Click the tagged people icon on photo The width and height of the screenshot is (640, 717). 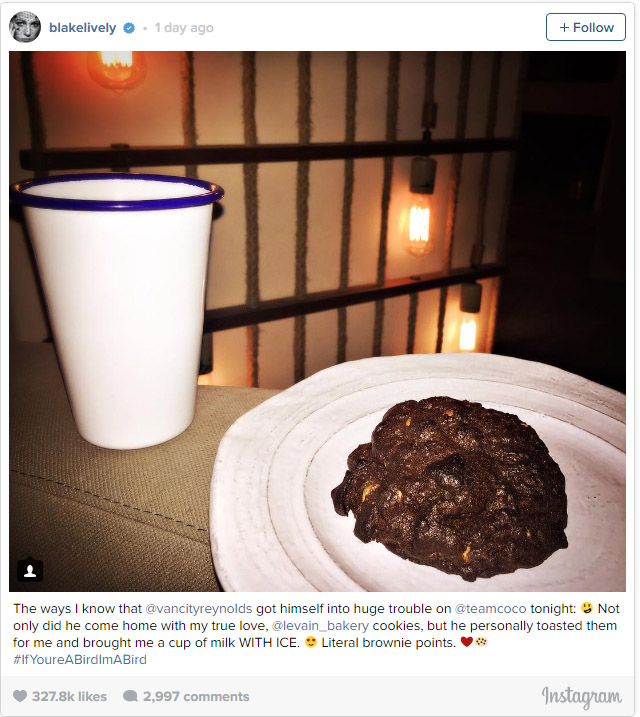click(30, 571)
